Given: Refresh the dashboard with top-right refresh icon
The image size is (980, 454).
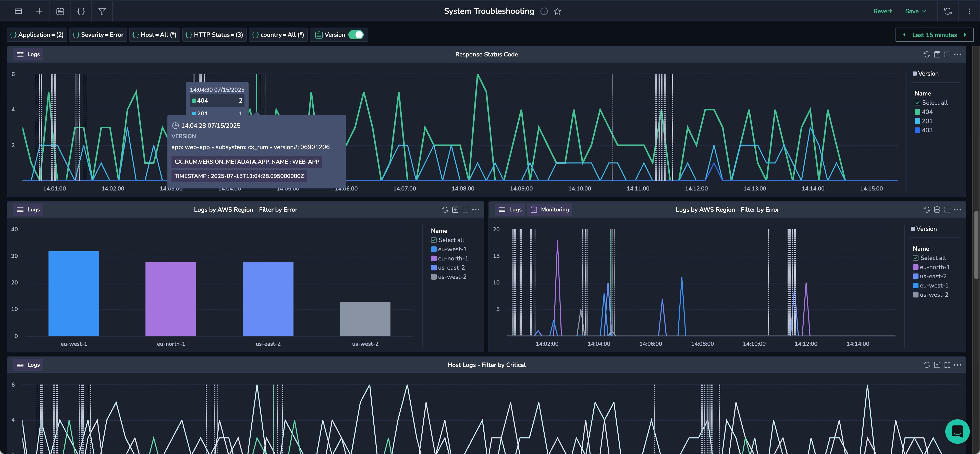Looking at the screenshot, I should click(x=948, y=11).
